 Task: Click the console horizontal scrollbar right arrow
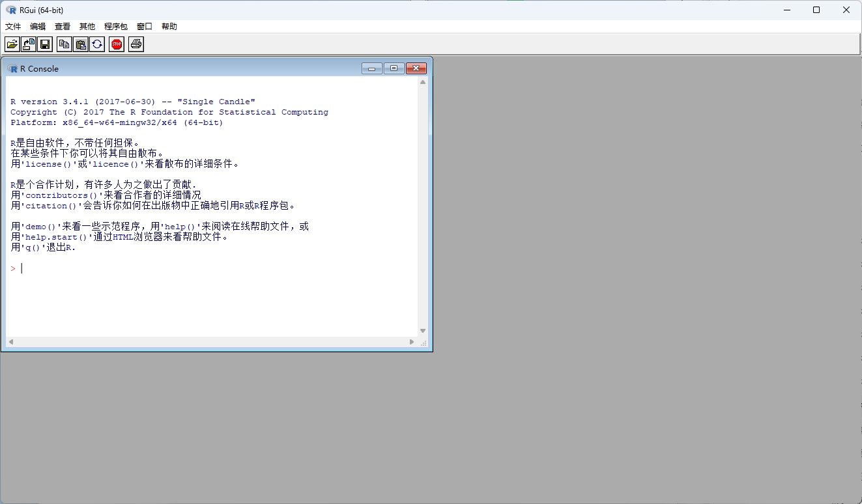[x=412, y=342]
